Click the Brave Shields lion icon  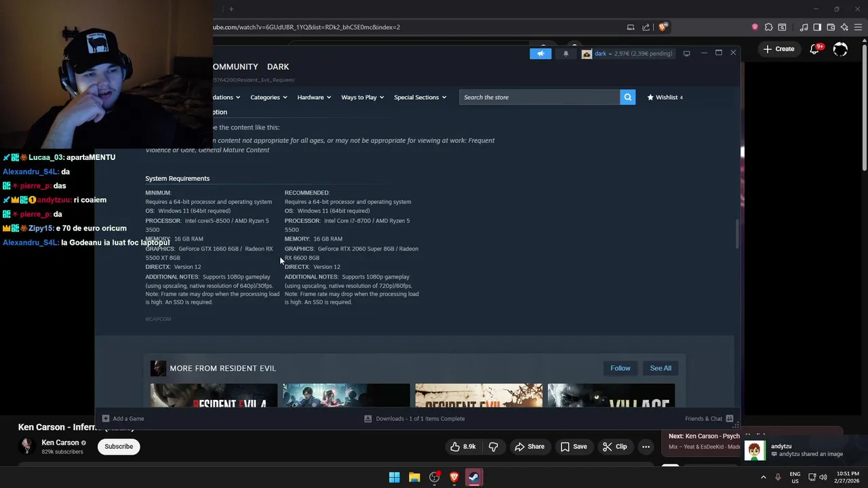pos(663,27)
